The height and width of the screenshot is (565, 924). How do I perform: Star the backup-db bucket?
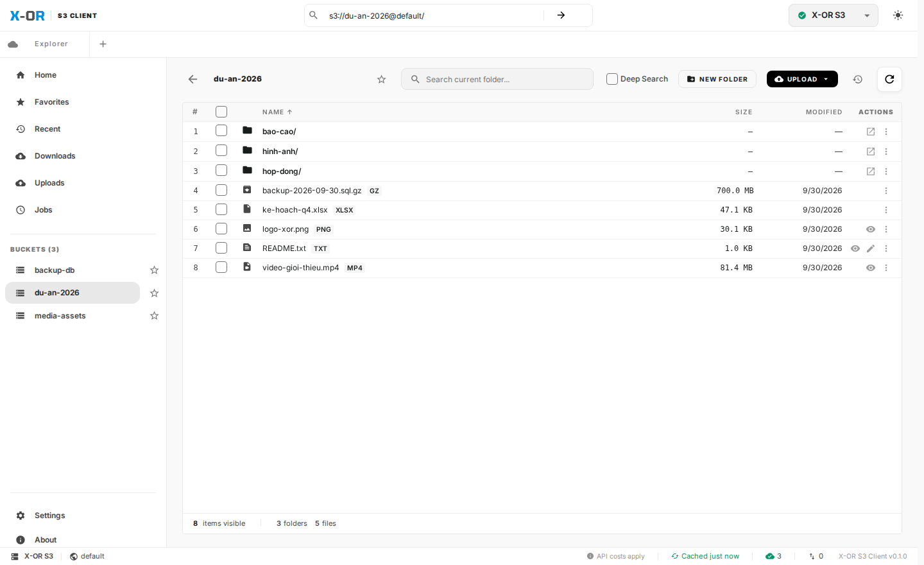pos(154,270)
